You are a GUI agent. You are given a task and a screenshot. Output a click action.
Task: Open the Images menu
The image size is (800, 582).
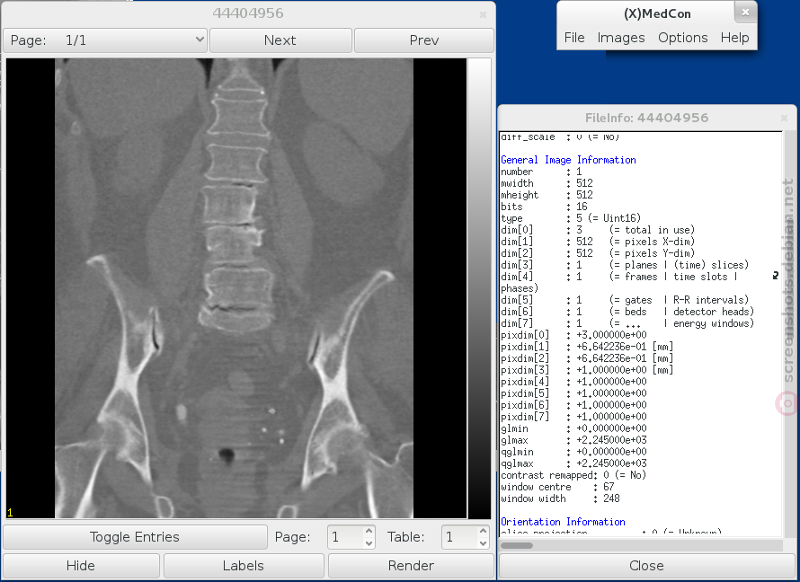tap(621, 38)
